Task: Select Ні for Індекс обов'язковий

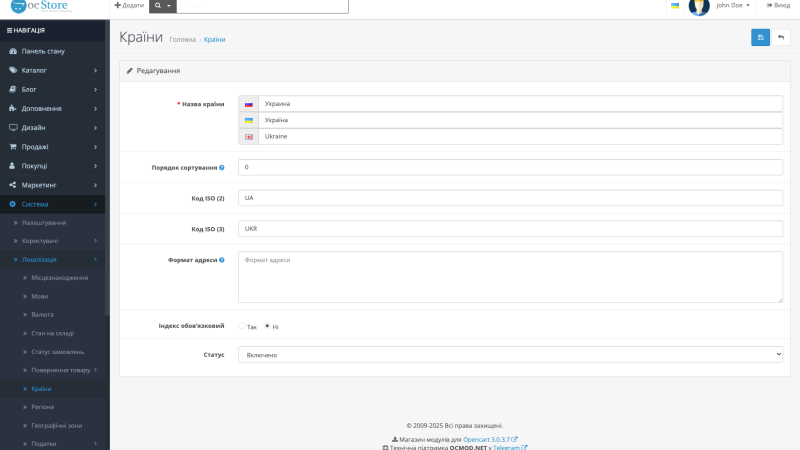Action: [267, 326]
